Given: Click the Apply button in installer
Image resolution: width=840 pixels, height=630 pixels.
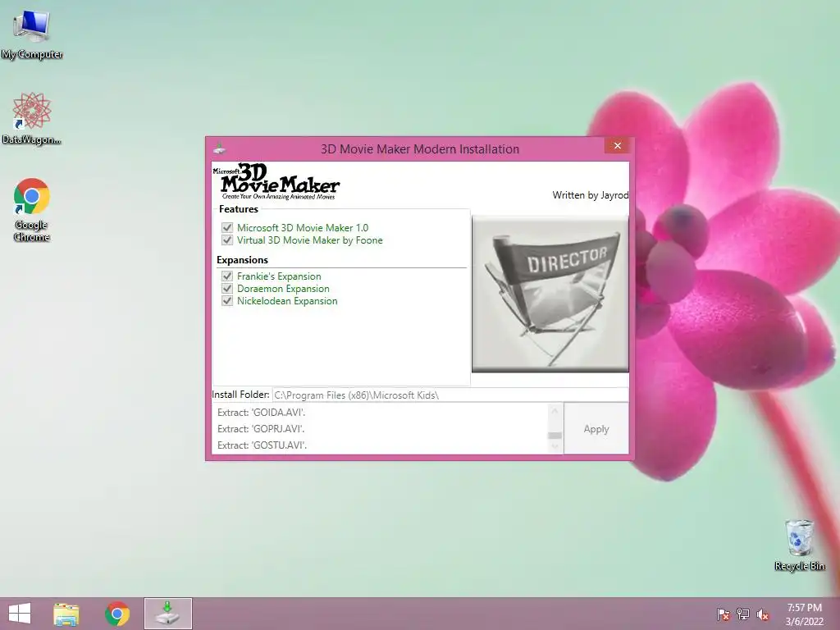Looking at the screenshot, I should point(596,428).
